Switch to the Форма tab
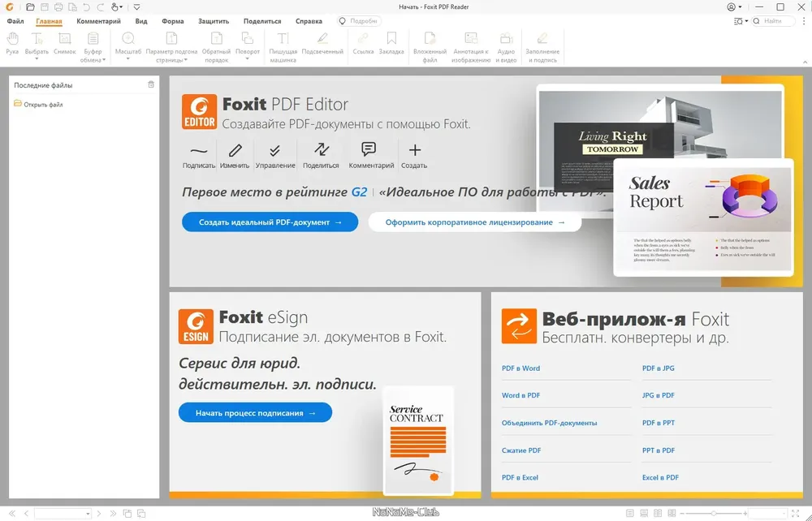The image size is (812, 521). click(172, 21)
